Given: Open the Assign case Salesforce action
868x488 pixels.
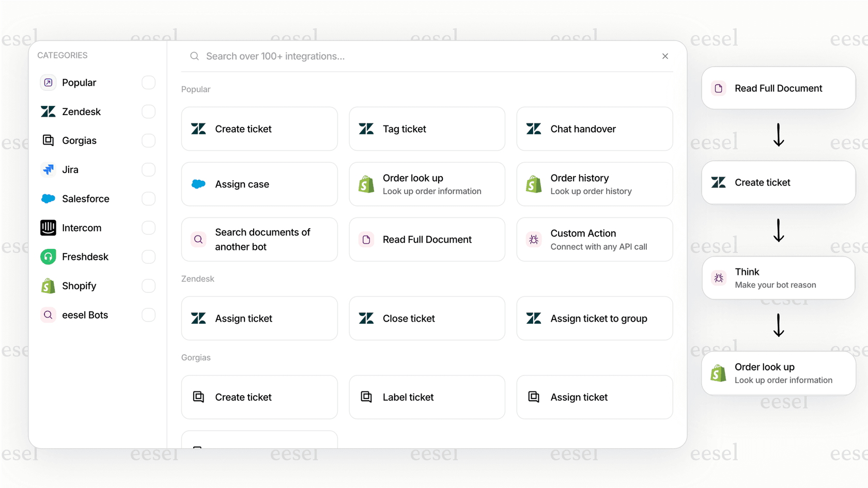Looking at the screenshot, I should (259, 184).
